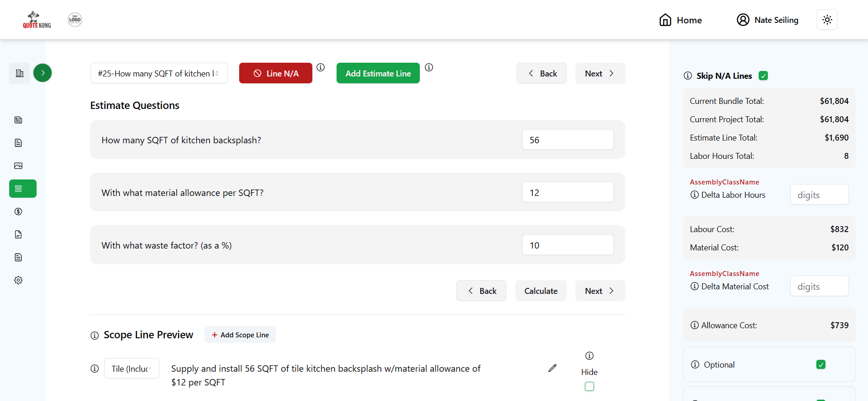This screenshot has height=401, width=868.
Task: Toggle the light/dark theme sun icon
Action: [827, 20]
